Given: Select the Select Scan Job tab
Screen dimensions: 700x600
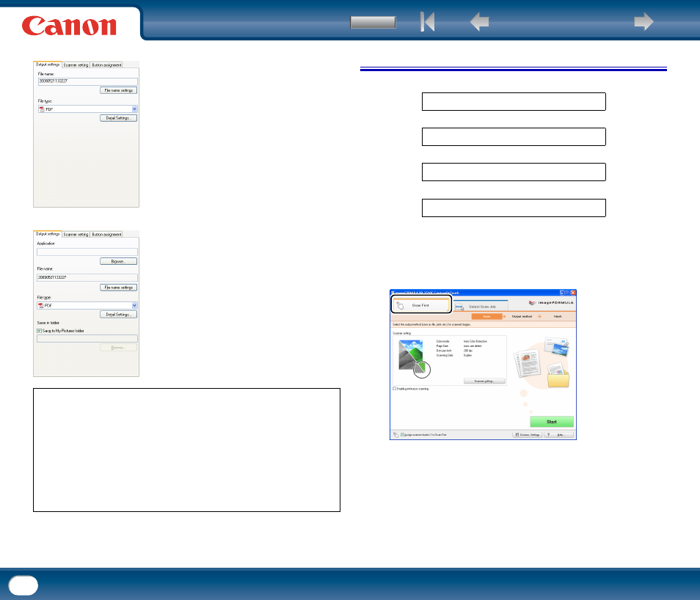Looking at the screenshot, I should tap(481, 306).
